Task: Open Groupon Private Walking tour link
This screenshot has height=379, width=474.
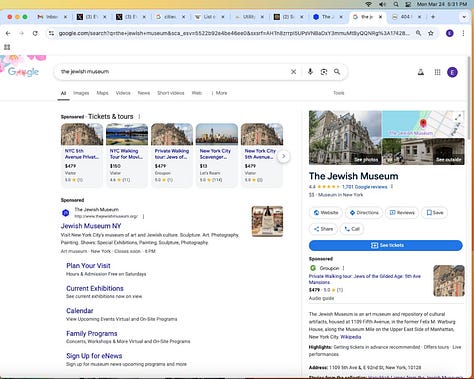Action: pos(365,279)
